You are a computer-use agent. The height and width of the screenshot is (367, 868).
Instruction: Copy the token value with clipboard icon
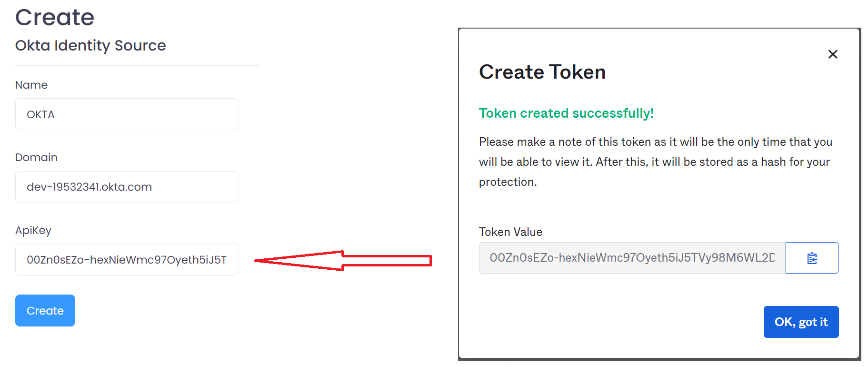[x=812, y=258]
